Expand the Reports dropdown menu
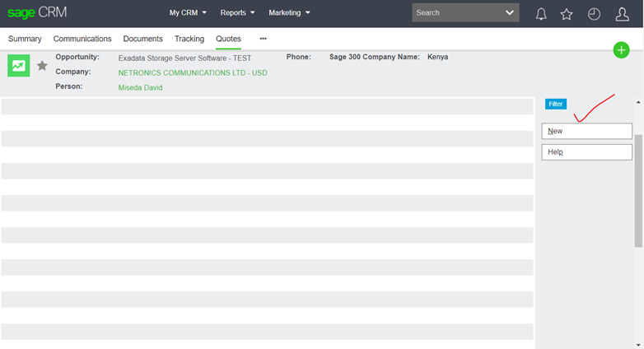Screen dimensions: 644x349 (237, 13)
